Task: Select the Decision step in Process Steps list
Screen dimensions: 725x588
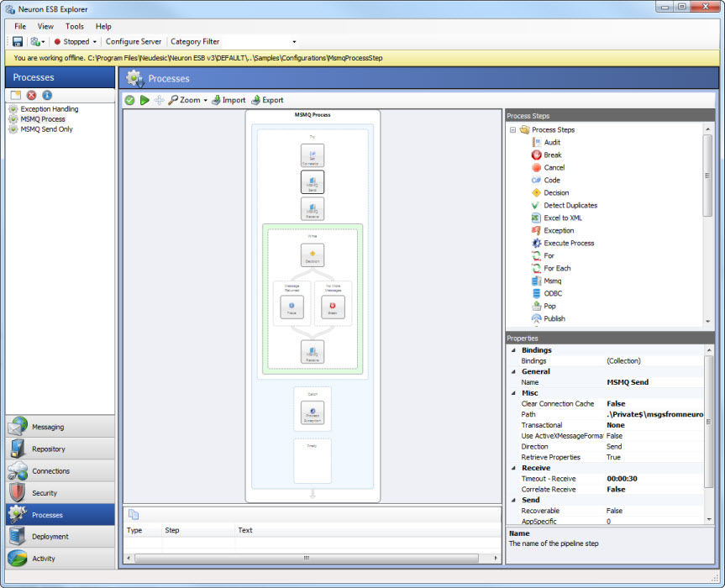Action: point(550,192)
